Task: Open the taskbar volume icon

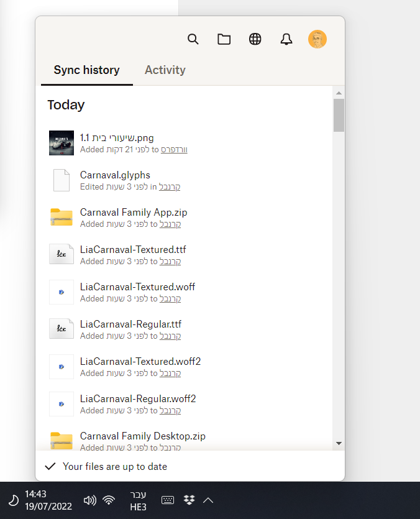Action: click(89, 500)
